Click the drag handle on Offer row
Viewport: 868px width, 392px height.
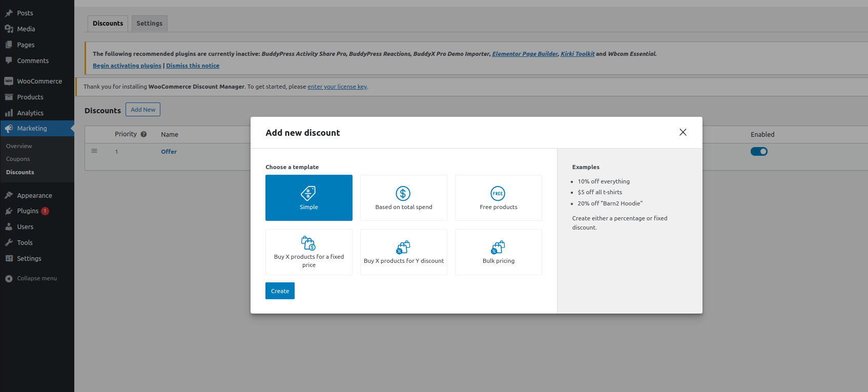(x=94, y=151)
